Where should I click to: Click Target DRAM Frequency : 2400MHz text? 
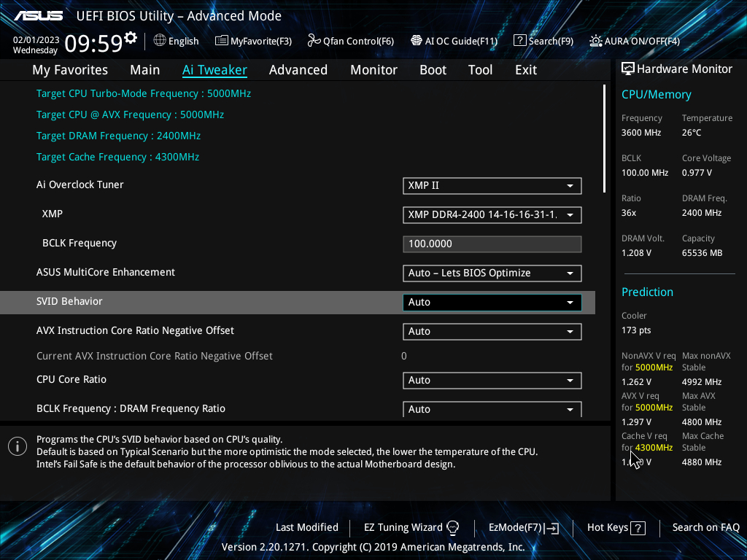(x=119, y=136)
